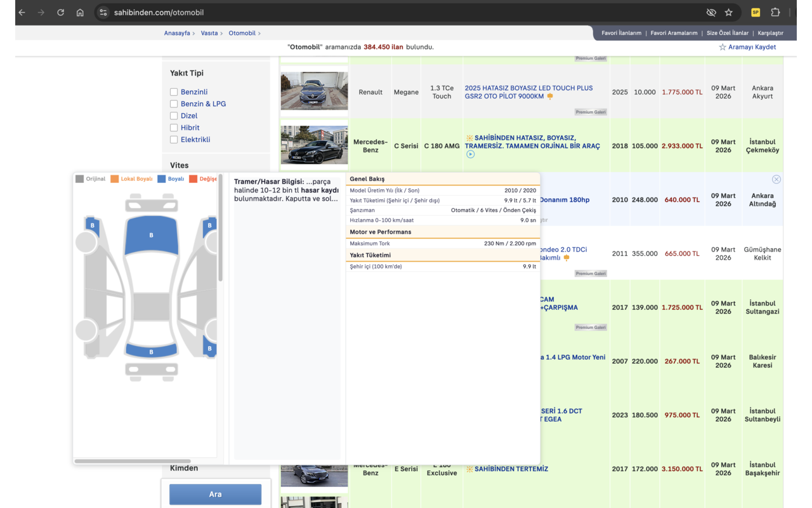
Task: Go to Anasayfa breadcrumb
Action: (177, 33)
